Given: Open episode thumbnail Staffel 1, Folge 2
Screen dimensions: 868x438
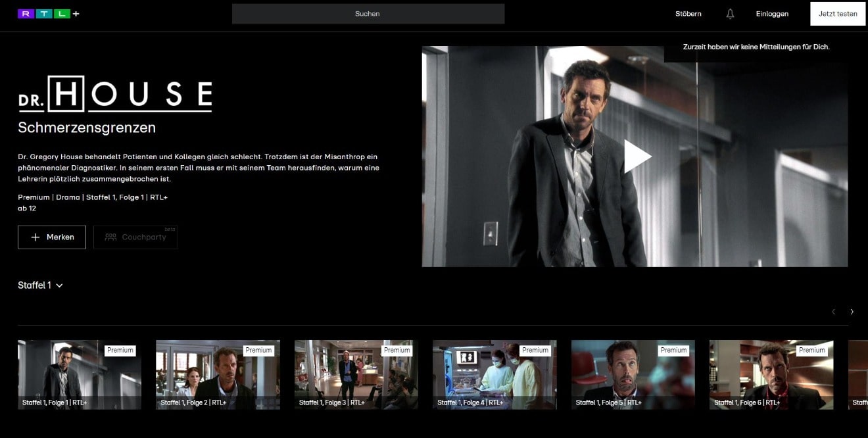Looking at the screenshot, I should point(218,375).
